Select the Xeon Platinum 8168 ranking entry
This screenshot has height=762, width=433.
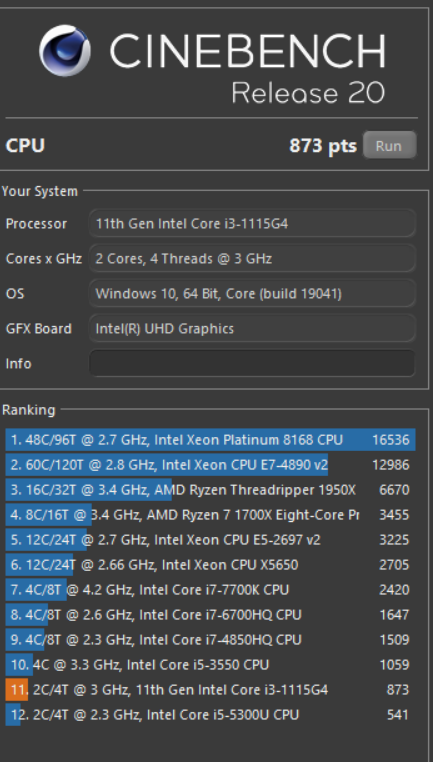(210, 440)
